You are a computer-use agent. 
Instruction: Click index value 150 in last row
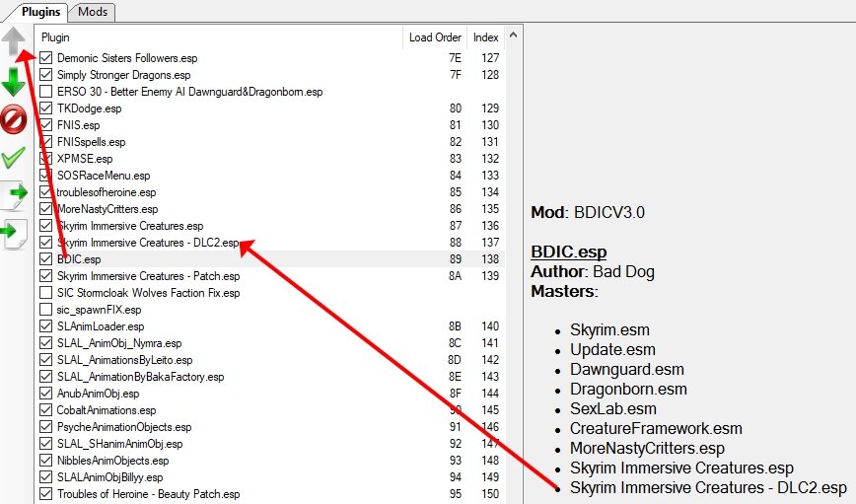pyautogui.click(x=490, y=494)
